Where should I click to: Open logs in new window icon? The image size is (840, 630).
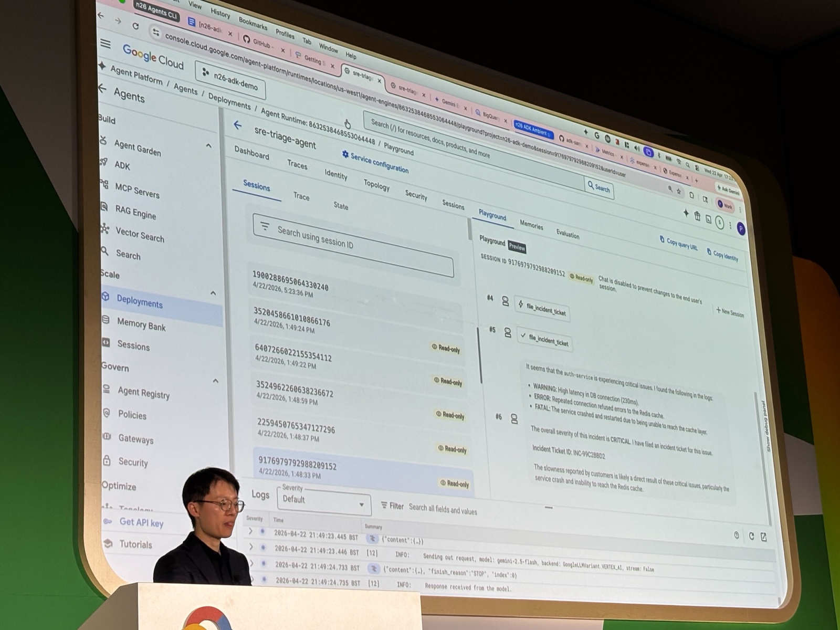(x=763, y=537)
